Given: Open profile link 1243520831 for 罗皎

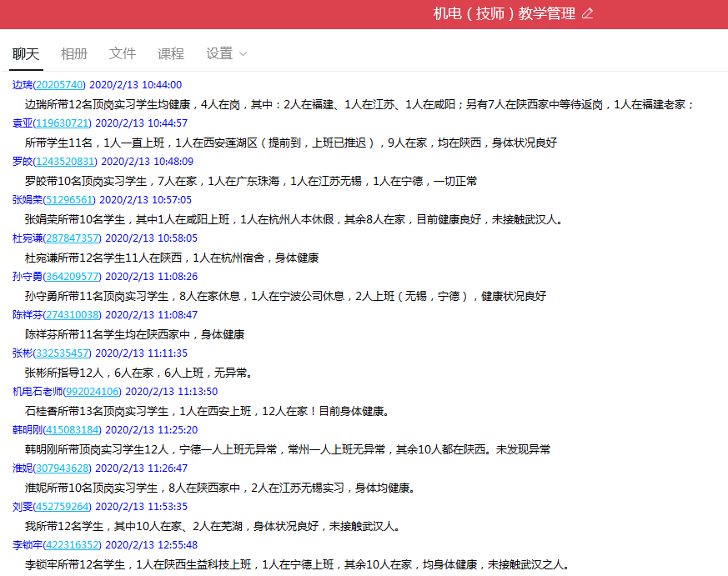Looking at the screenshot, I should 66,162.
